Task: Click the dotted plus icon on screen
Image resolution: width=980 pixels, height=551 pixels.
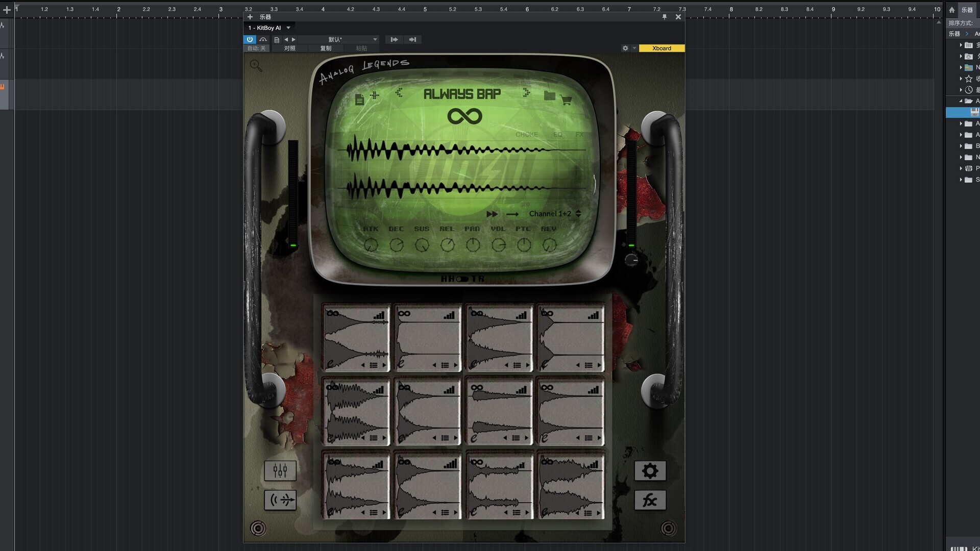Action: (375, 95)
